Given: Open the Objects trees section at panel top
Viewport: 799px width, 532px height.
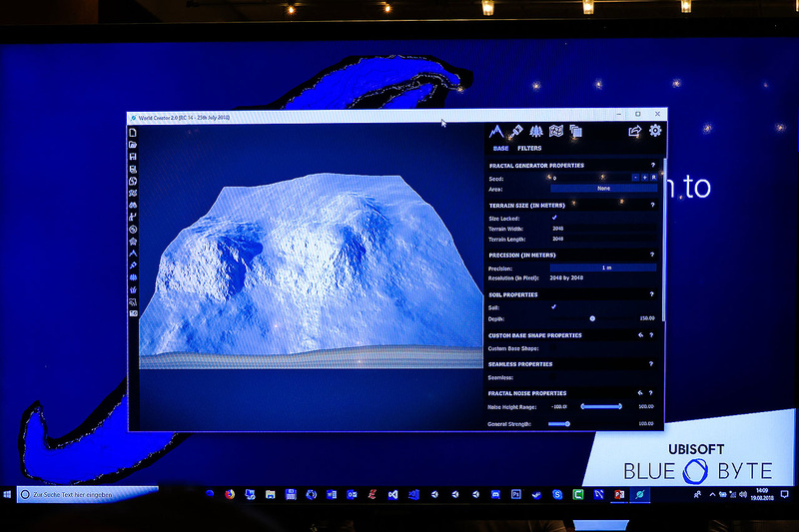Looking at the screenshot, I should coord(536,132).
